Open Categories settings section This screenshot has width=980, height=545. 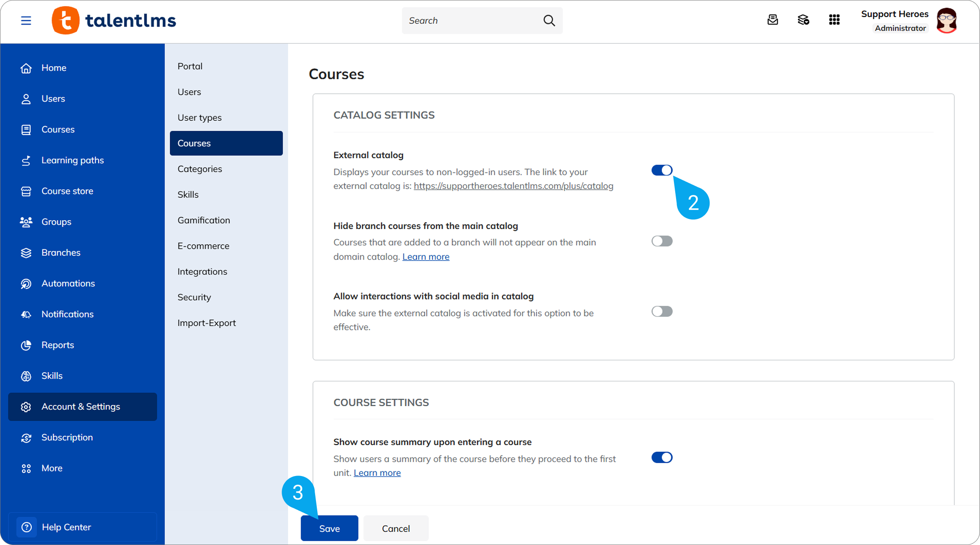tap(226, 169)
